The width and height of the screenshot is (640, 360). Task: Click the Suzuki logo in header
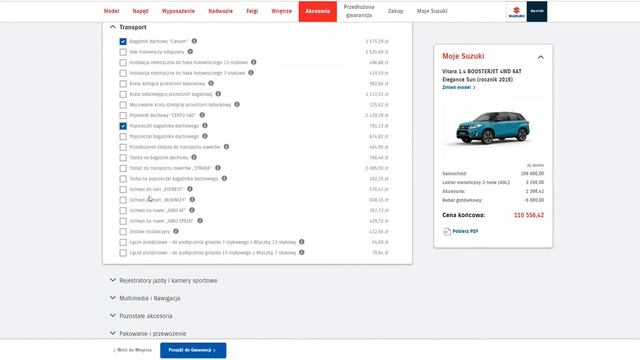pyautogui.click(x=516, y=11)
